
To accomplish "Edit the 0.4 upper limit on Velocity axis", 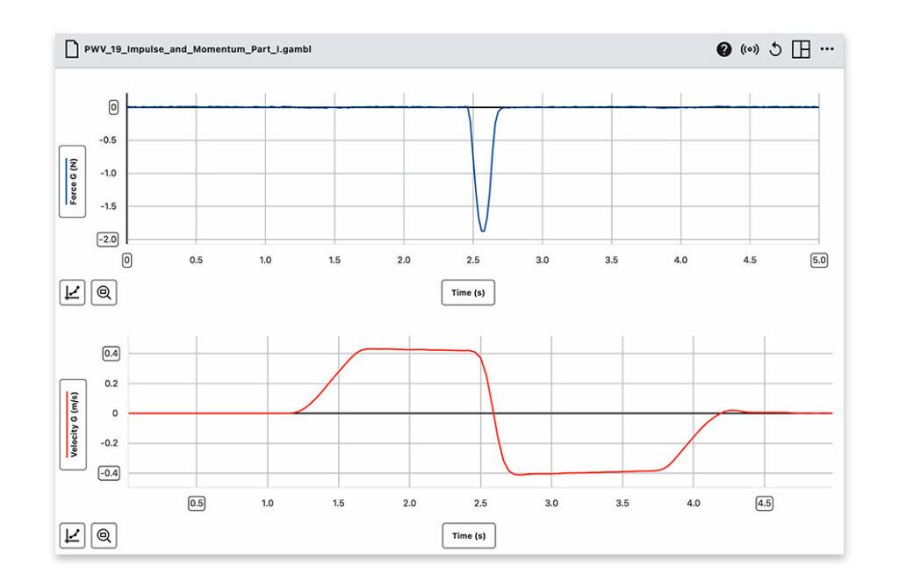I will (x=111, y=354).
